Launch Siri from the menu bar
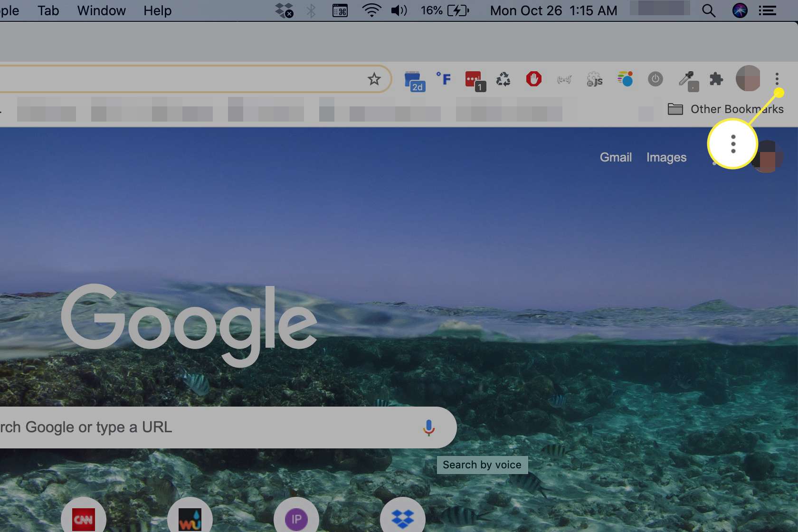 point(740,10)
